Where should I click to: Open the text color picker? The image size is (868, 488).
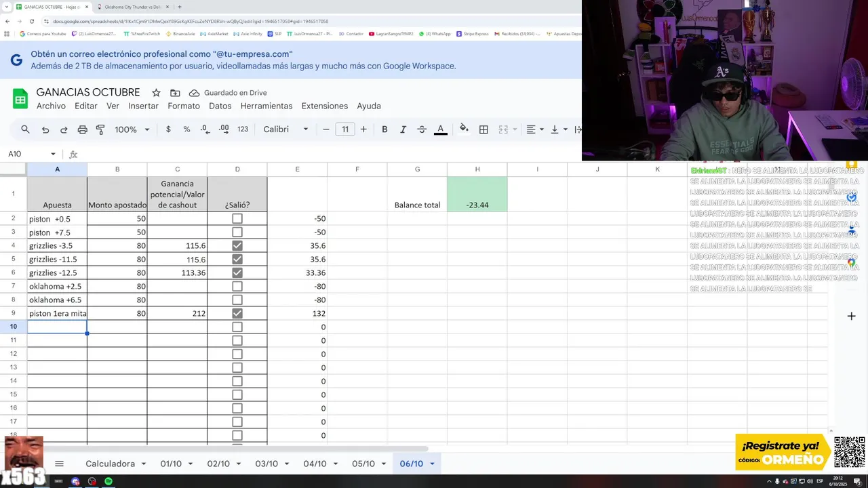440,129
